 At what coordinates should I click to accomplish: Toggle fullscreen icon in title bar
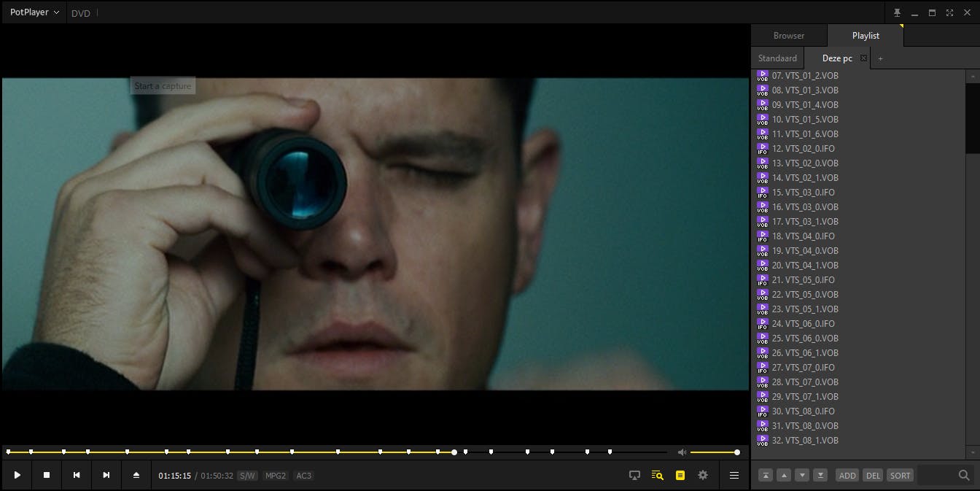(x=949, y=12)
